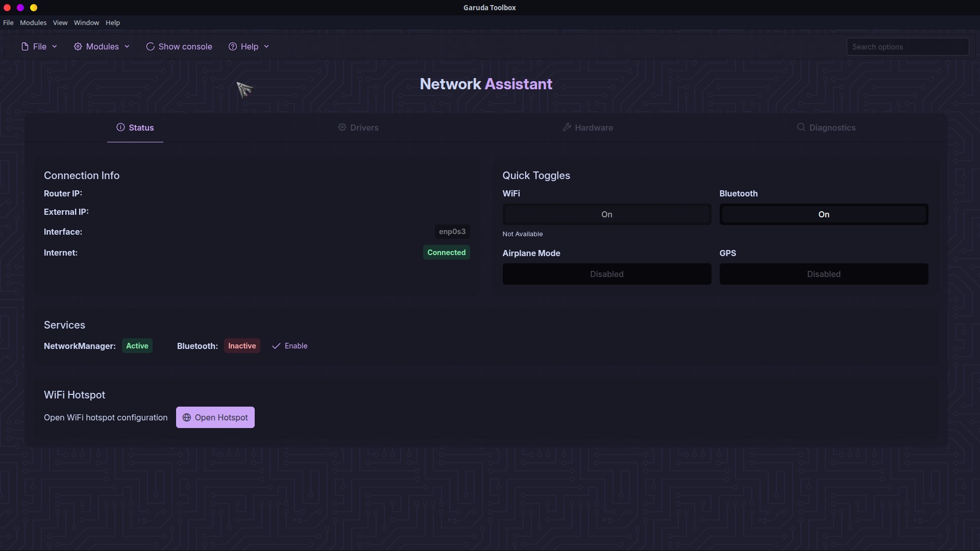980x551 pixels.
Task: Click the Show console button
Action: coord(179,46)
